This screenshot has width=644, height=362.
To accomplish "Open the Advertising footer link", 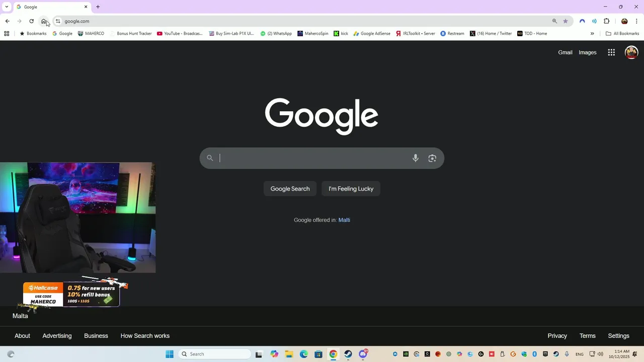I will (x=57, y=336).
